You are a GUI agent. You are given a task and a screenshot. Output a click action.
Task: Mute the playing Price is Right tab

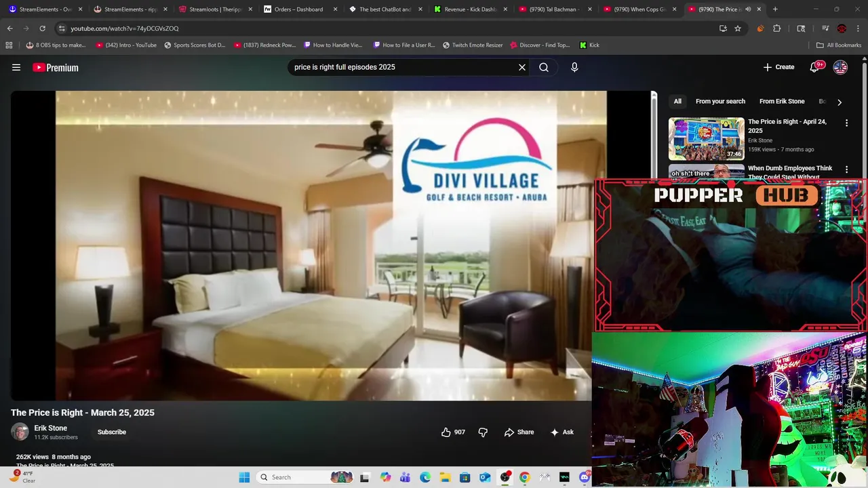748,9
